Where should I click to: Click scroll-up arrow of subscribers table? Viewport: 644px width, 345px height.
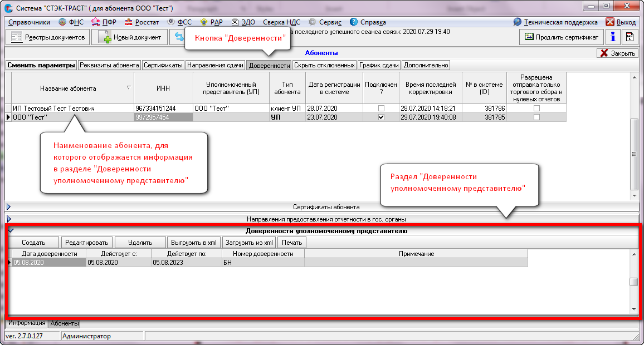tap(634, 77)
